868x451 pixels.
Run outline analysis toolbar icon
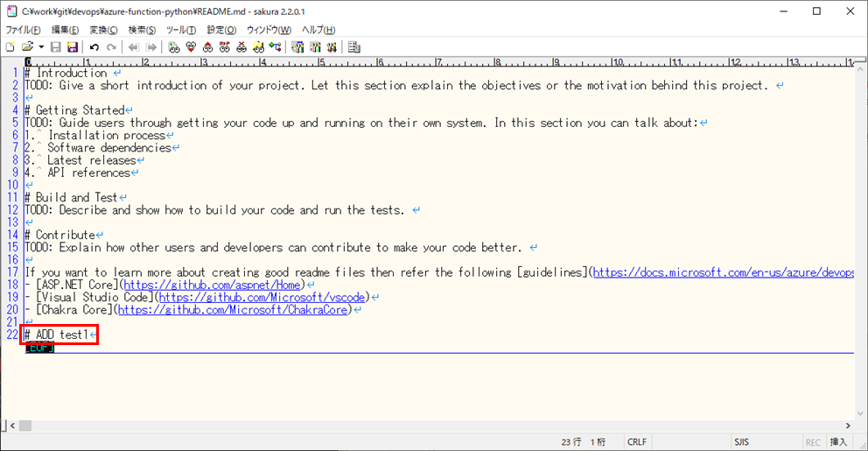coord(275,47)
